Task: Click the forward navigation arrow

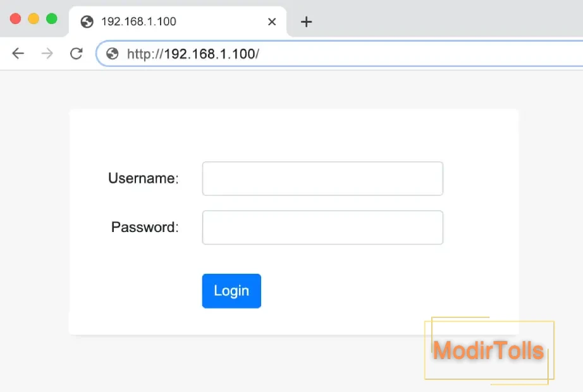Action: (x=47, y=54)
